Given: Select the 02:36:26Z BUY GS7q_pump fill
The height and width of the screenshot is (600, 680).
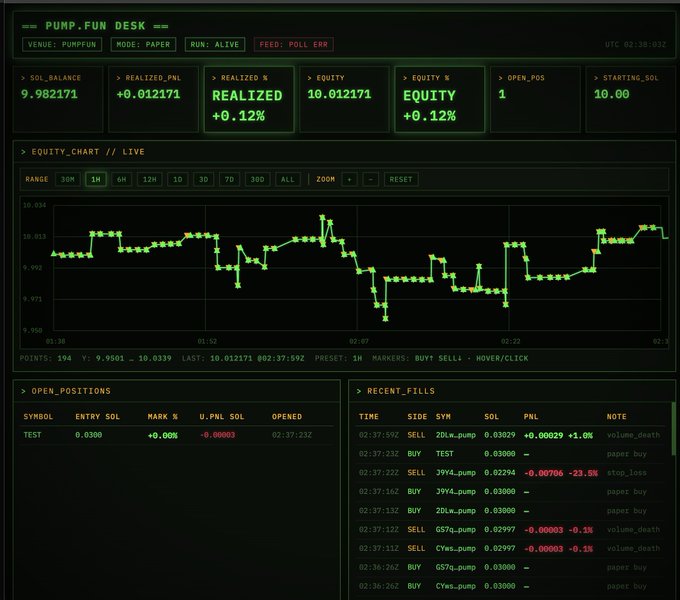Looking at the screenshot, I should [510, 567].
